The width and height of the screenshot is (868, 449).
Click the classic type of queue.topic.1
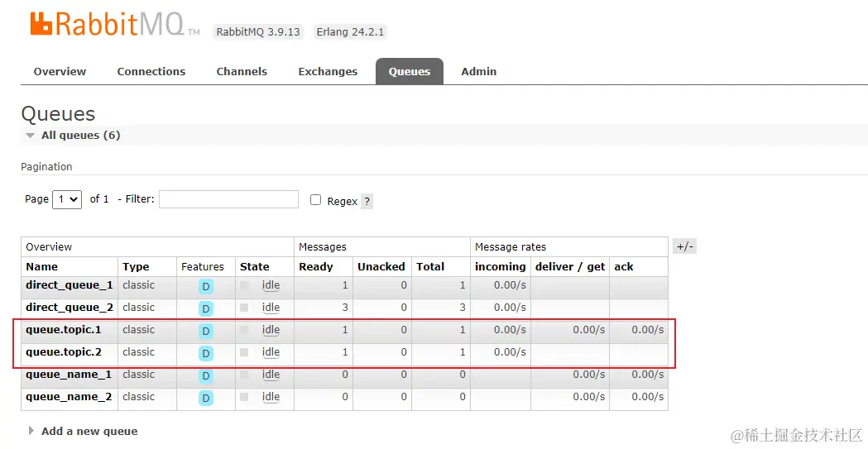[138, 330]
